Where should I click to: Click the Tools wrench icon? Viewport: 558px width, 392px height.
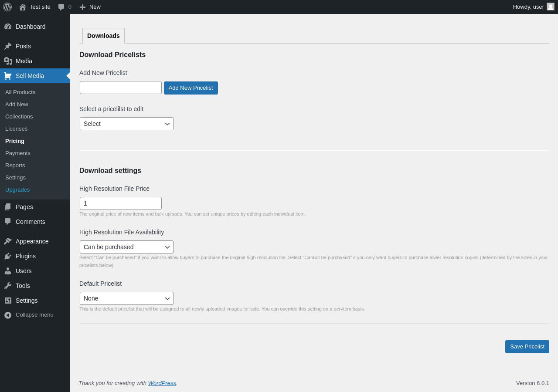8,286
